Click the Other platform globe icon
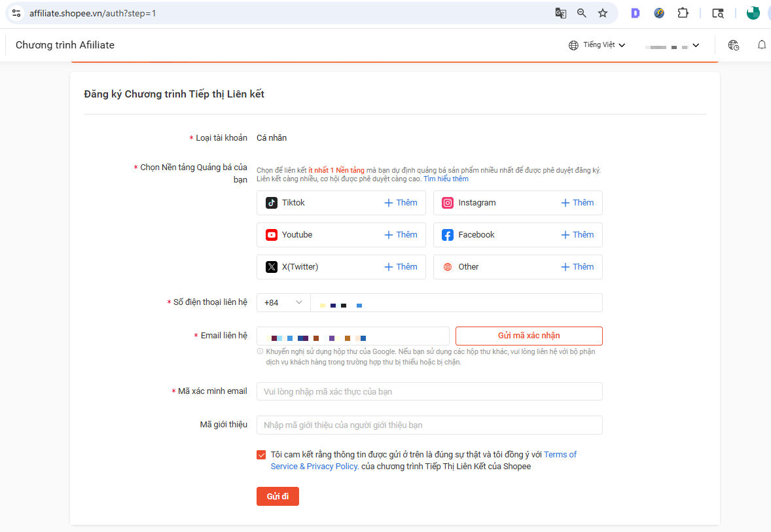 (x=448, y=266)
